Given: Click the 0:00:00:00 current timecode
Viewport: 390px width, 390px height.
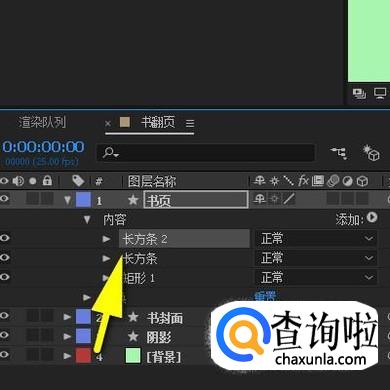Looking at the screenshot, I should [x=43, y=147].
